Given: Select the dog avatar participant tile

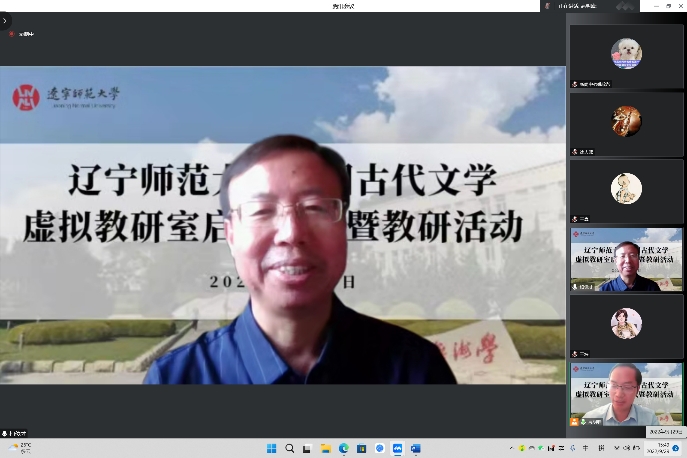Looking at the screenshot, I should [626, 54].
